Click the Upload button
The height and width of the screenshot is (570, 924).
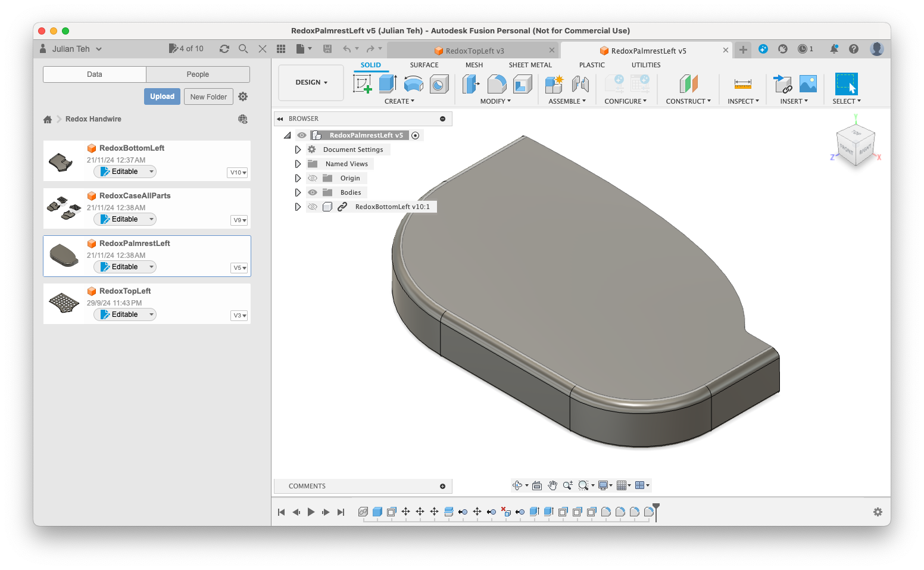(x=162, y=96)
